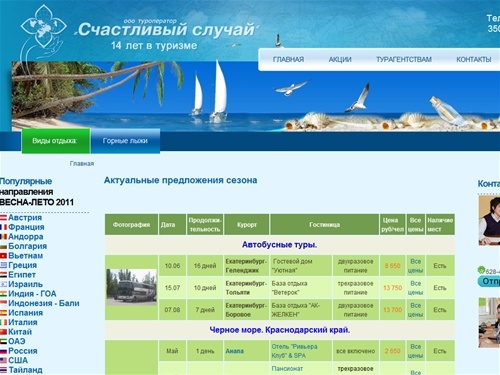500x375 pixels.
Task: Click Все цены for База отдыха Ветерок
Action: click(416, 288)
